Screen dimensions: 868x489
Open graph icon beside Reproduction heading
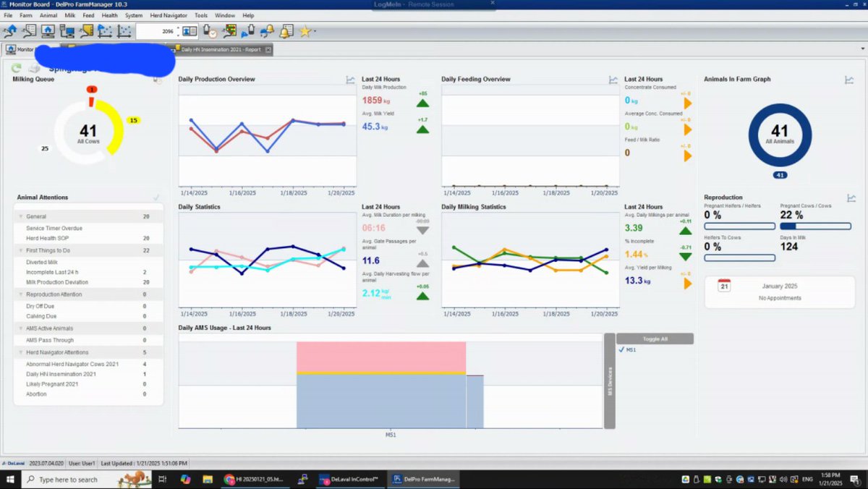click(851, 197)
